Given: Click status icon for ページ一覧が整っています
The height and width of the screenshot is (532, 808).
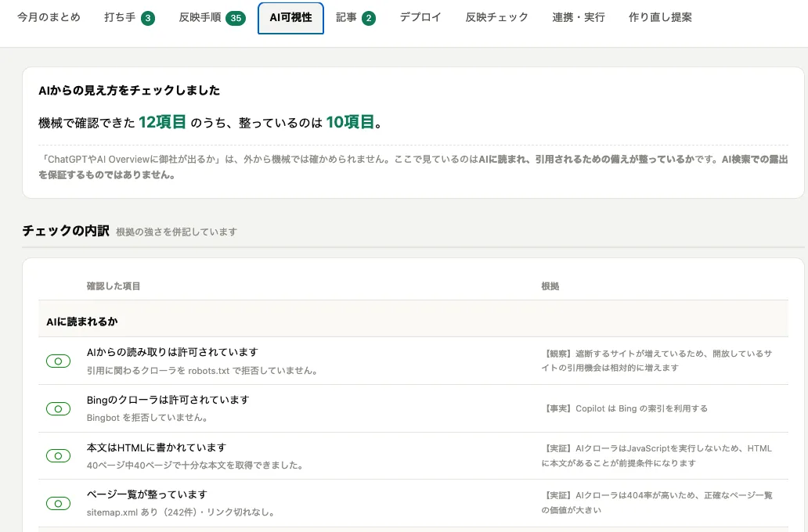Looking at the screenshot, I should 58,504.
